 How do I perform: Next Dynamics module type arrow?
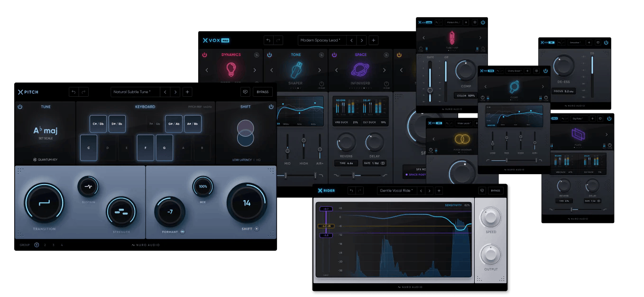[255, 71]
